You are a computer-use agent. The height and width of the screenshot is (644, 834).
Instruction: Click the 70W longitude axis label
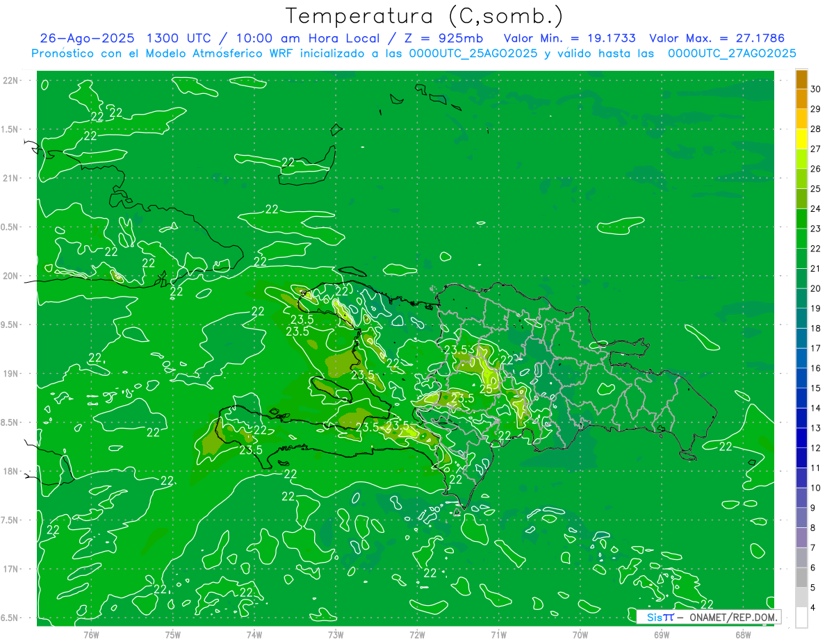coord(580,634)
